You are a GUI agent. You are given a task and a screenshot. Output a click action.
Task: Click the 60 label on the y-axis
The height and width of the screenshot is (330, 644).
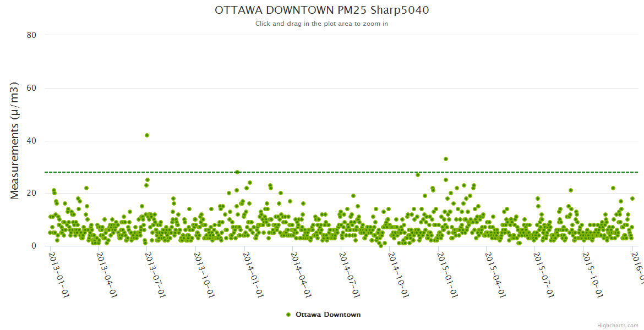coord(31,88)
